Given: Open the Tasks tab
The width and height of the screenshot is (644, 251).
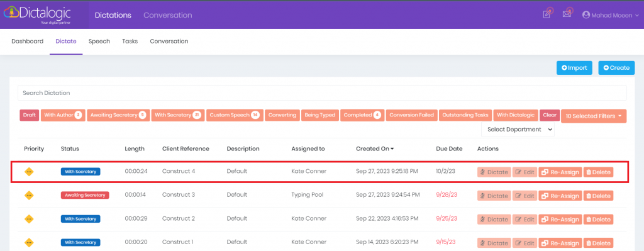Looking at the screenshot, I should (130, 41).
